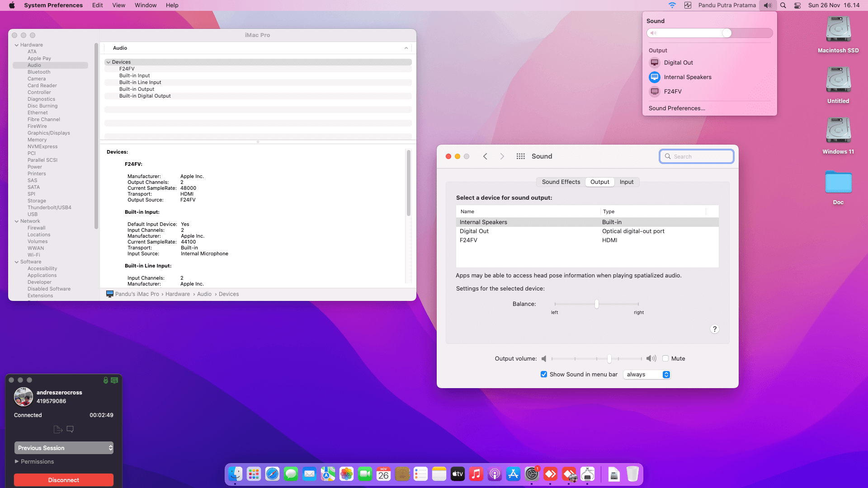
Task: Open Reminders from the dock
Action: 420,474
